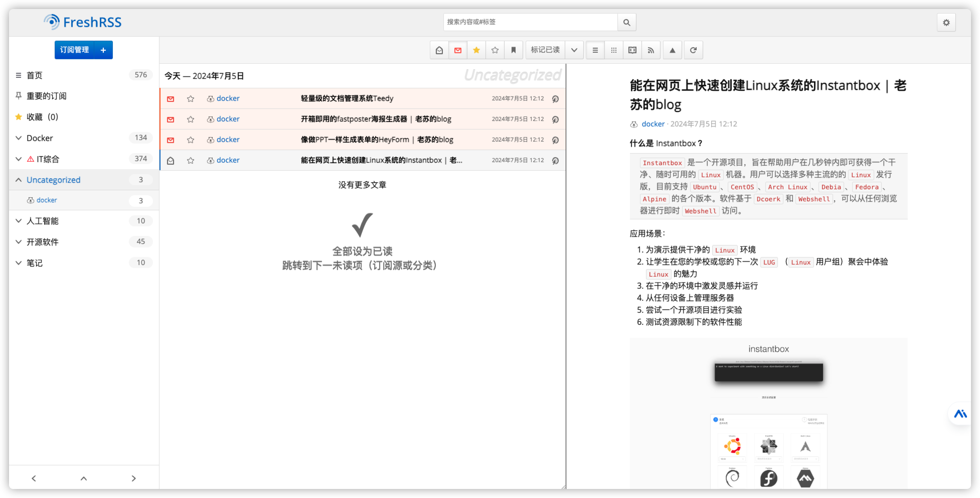The height and width of the screenshot is (498, 980).
Task: Click the instantbox preview image
Action: click(x=768, y=414)
